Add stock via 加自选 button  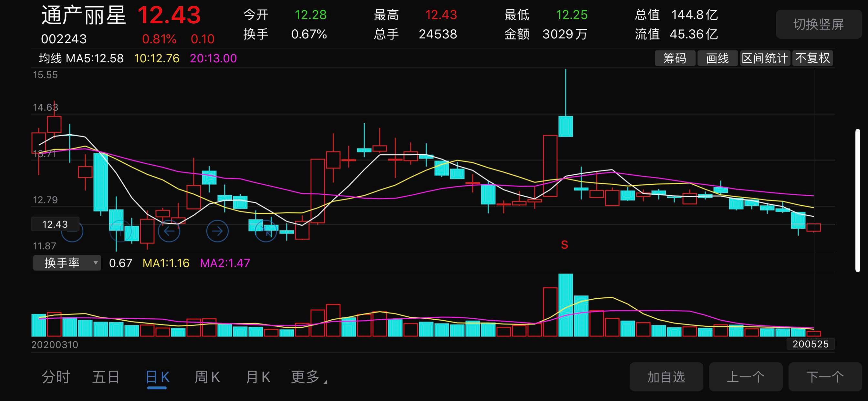pos(666,377)
